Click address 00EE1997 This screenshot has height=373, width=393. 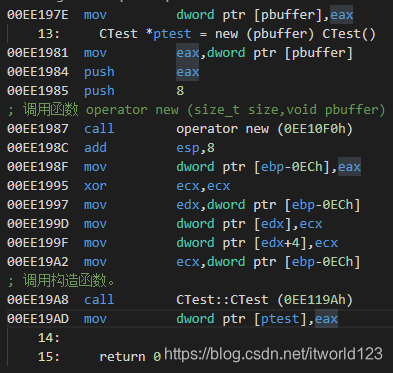click(x=38, y=205)
